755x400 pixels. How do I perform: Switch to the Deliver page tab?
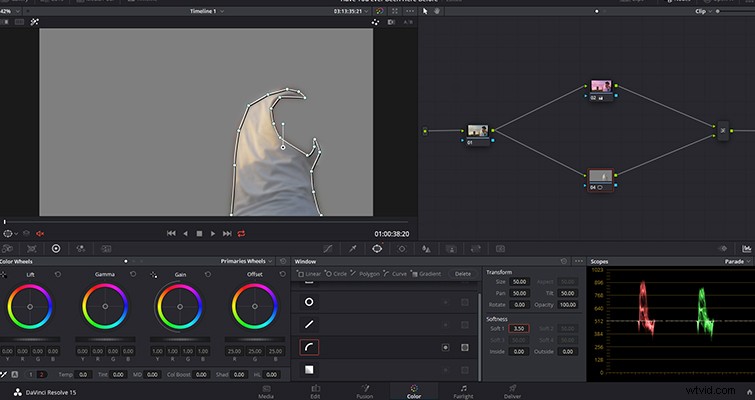coord(512,391)
